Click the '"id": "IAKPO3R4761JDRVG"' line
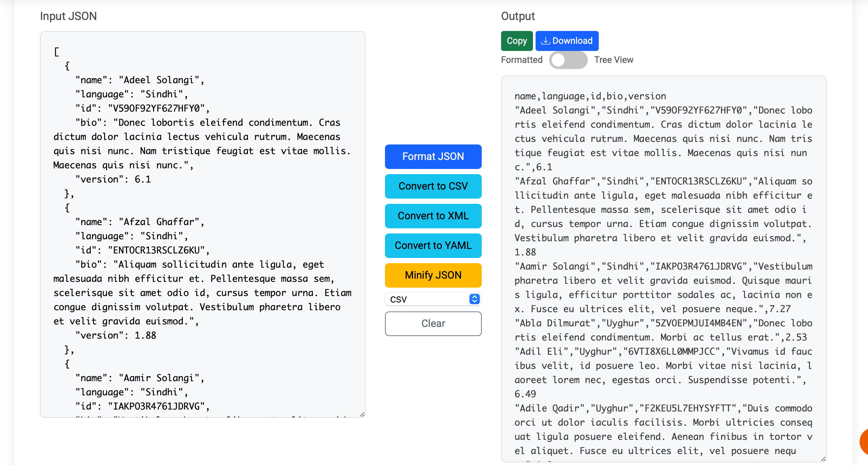Screen dimensions: 868x465 pyautogui.click(x=142, y=406)
